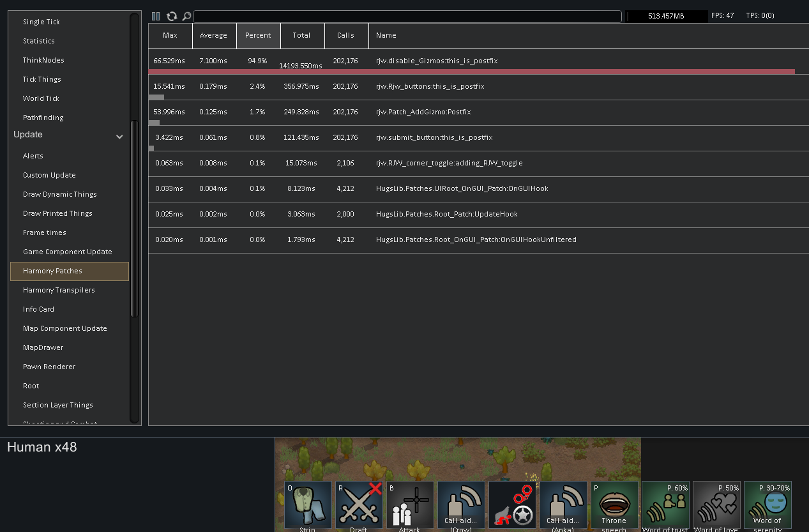Screen dimensions: 809x532
Task: Toggle the Draft gizmo with crossed swords
Action: click(359, 505)
